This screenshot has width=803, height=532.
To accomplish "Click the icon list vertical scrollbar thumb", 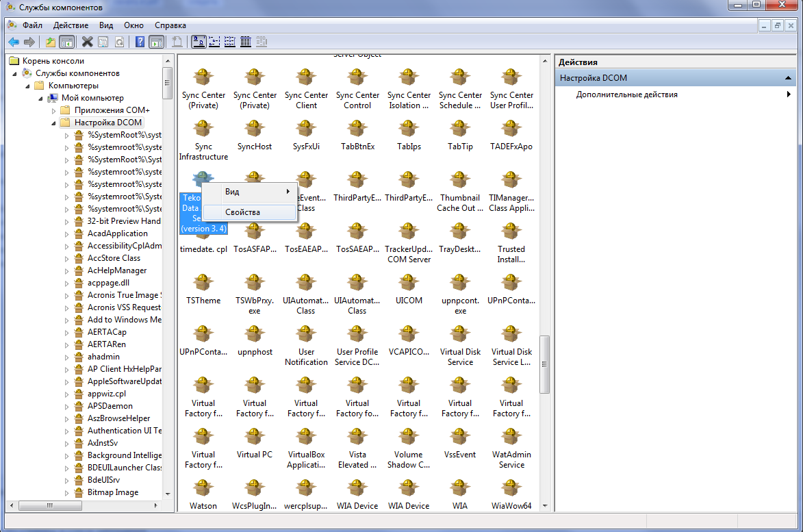I will [x=544, y=363].
